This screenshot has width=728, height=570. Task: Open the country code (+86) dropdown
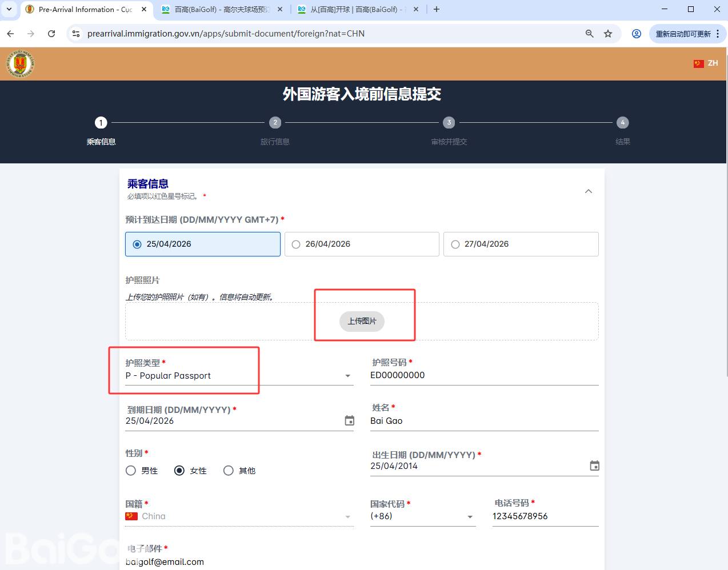coord(422,516)
